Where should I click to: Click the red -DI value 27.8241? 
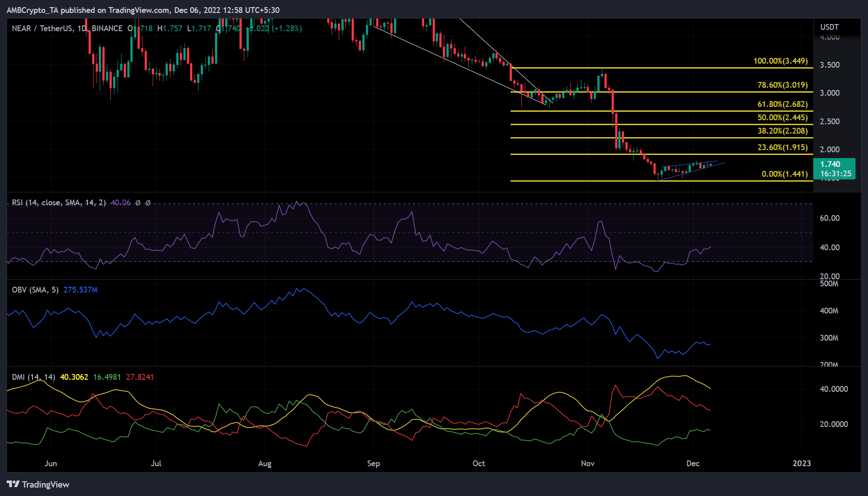tap(140, 377)
